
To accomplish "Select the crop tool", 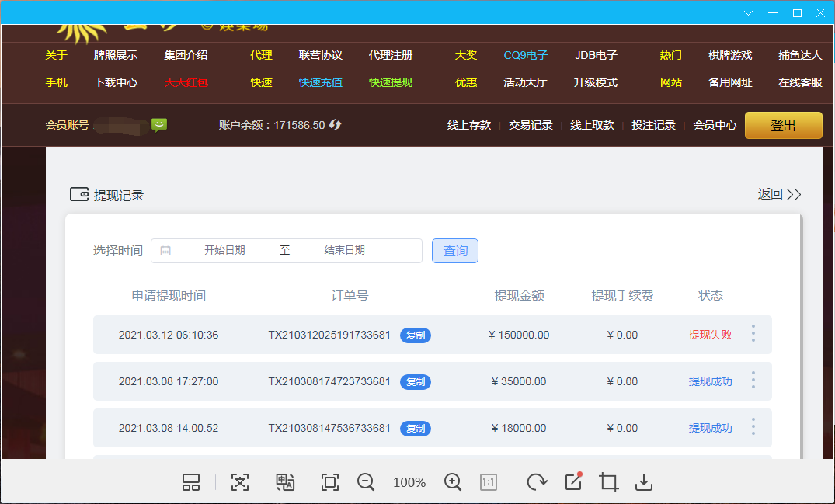I will [x=609, y=482].
